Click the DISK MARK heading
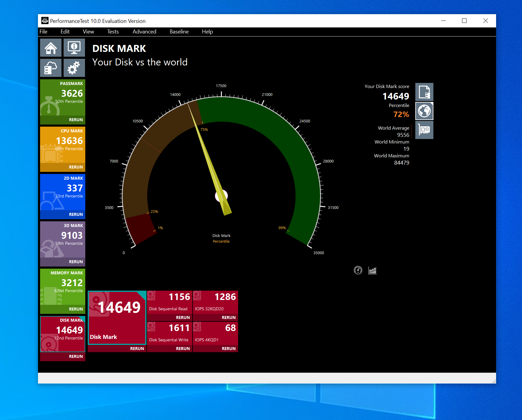 [119, 49]
